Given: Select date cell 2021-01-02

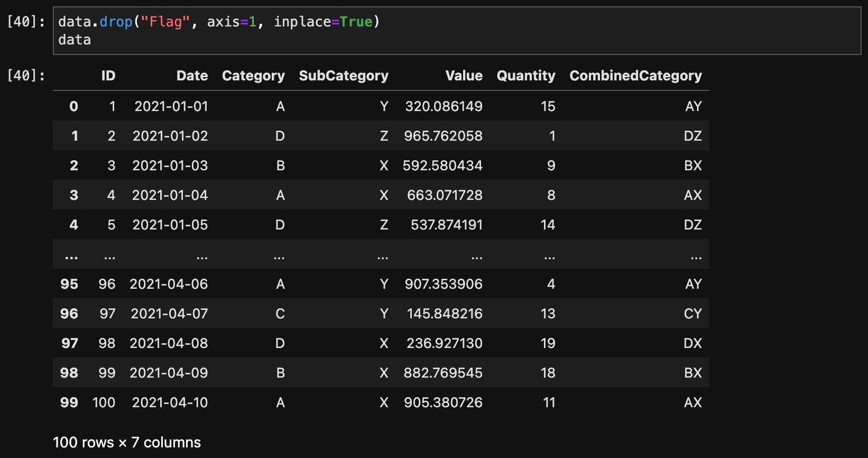Looking at the screenshot, I should pyautogui.click(x=170, y=136).
